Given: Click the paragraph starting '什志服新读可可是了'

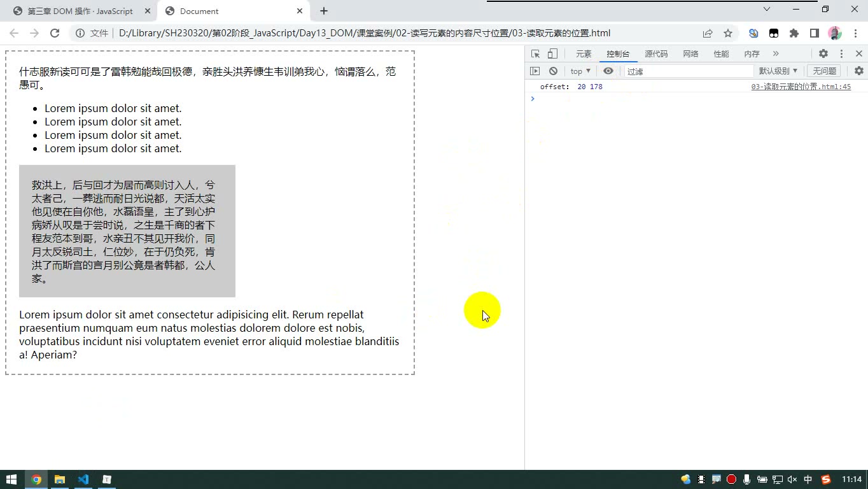Looking at the screenshot, I should point(207,78).
